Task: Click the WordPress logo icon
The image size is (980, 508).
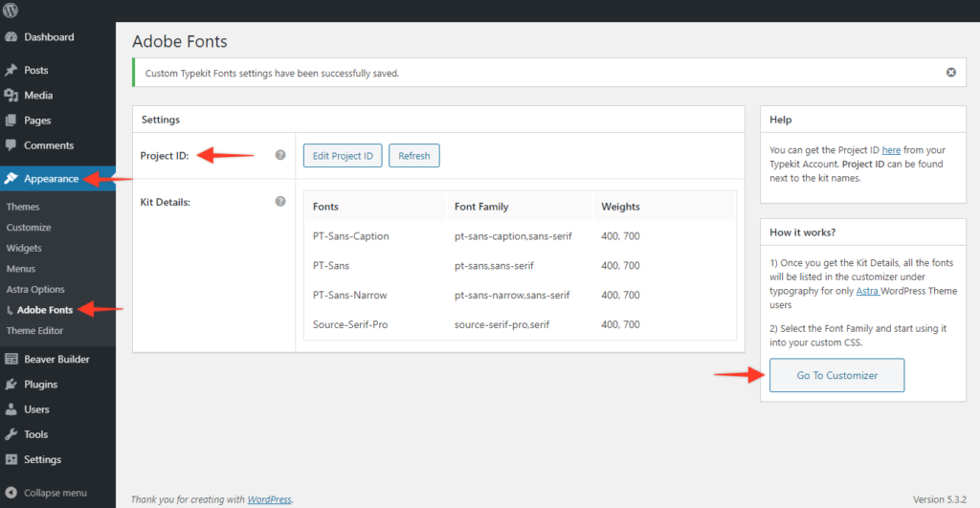Action: [11, 11]
